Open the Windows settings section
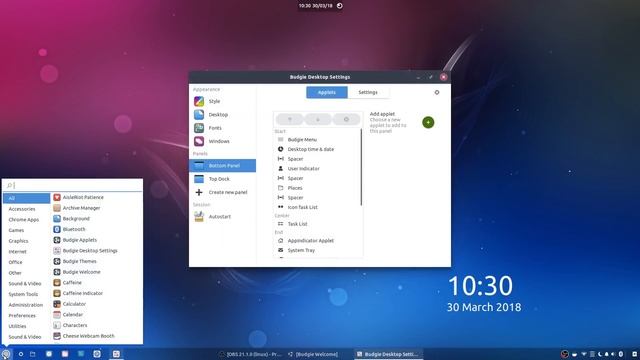 (x=222, y=141)
